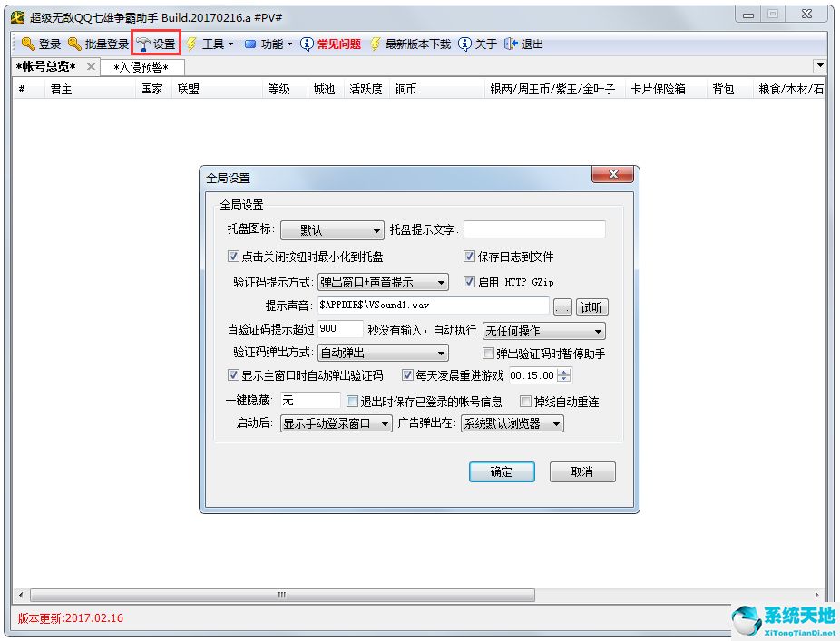This screenshot has height=641, width=840.
Task: Click the 铜币 column header
Action: pos(436,89)
